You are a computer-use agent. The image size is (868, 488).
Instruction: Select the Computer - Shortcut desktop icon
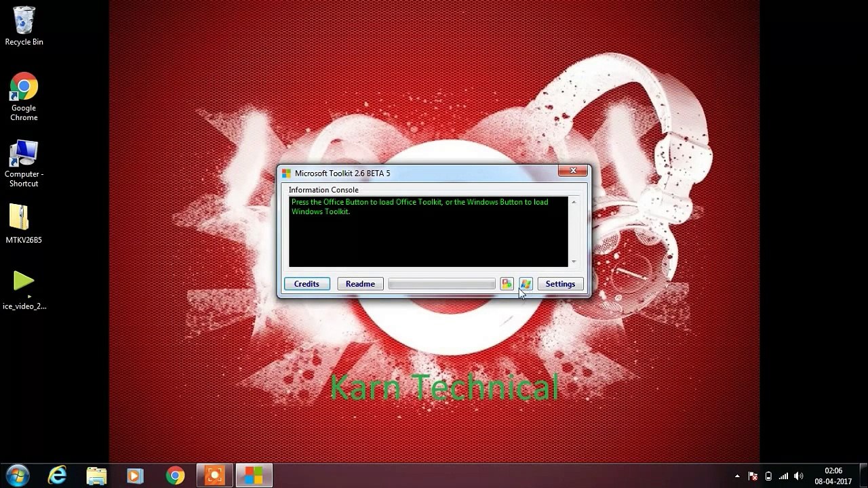24,163
